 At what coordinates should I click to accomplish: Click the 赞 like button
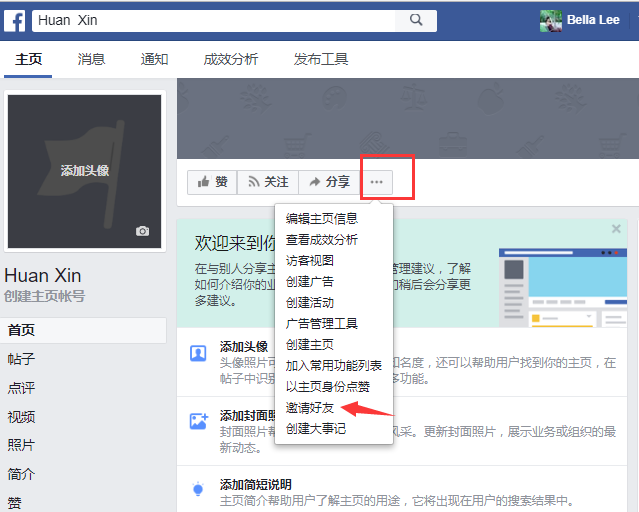(212, 182)
